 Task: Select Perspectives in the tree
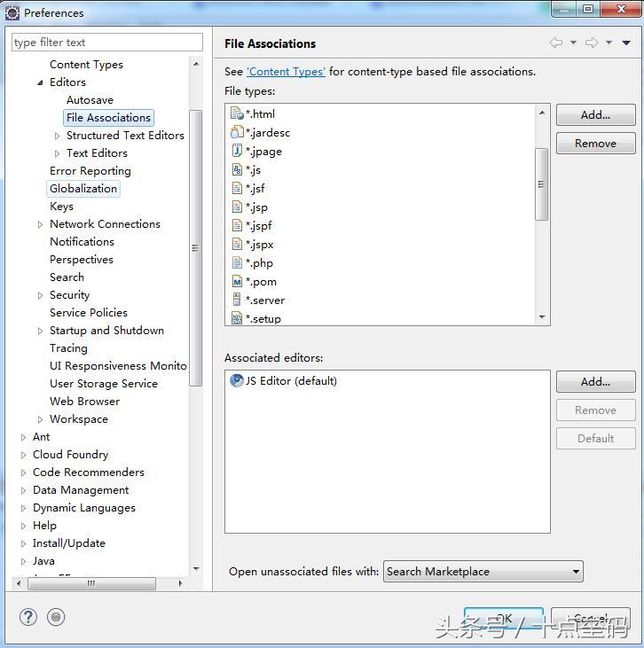pos(82,260)
